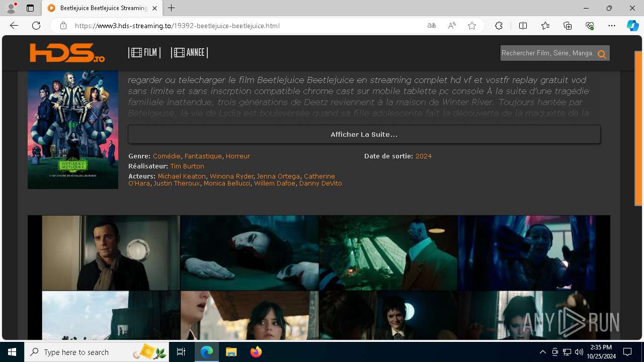The image size is (644, 362).
Task: Open the FILM menu
Action: click(144, 53)
